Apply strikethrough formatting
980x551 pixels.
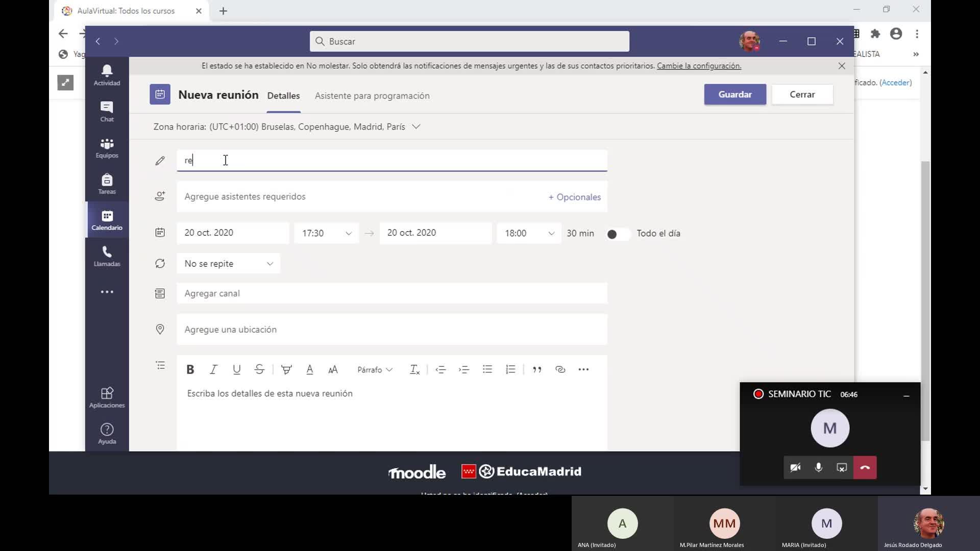tap(259, 369)
